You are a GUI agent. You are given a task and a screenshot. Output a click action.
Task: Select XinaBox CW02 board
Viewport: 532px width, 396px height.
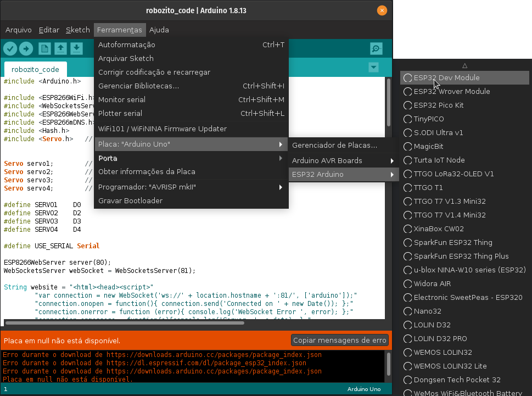tap(464, 229)
